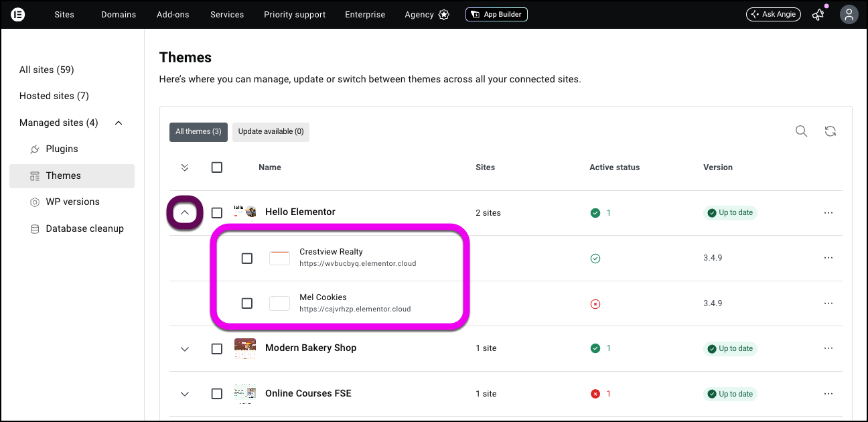The width and height of the screenshot is (868, 422).
Task: Open Priority support in top navigation
Action: (x=295, y=15)
